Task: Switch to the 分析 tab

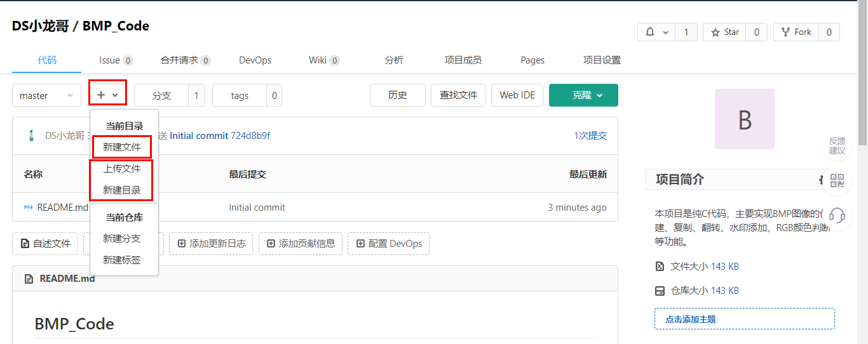Action: coord(394,60)
